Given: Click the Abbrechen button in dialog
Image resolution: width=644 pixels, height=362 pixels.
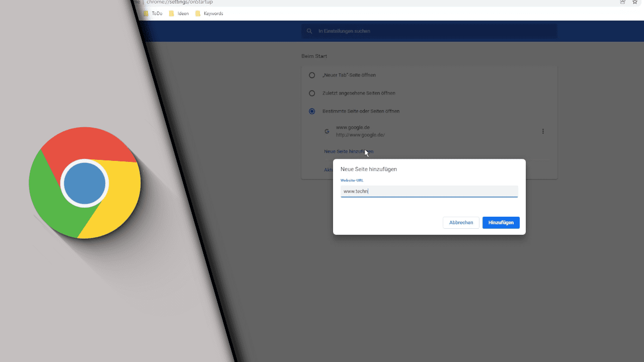Looking at the screenshot, I should pos(461,223).
